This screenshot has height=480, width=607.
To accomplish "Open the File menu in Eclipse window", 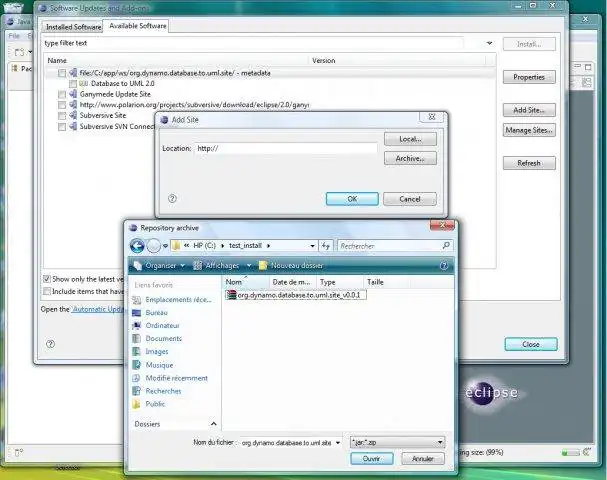I will (x=14, y=36).
